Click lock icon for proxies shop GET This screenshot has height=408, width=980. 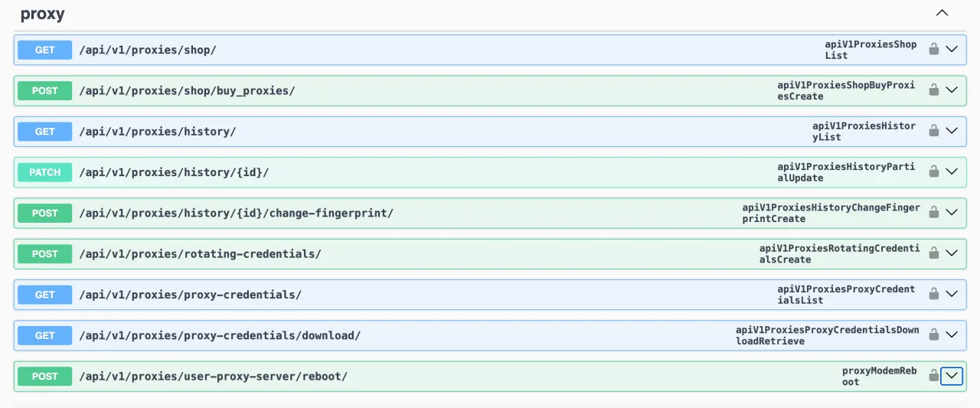pyautogui.click(x=933, y=49)
